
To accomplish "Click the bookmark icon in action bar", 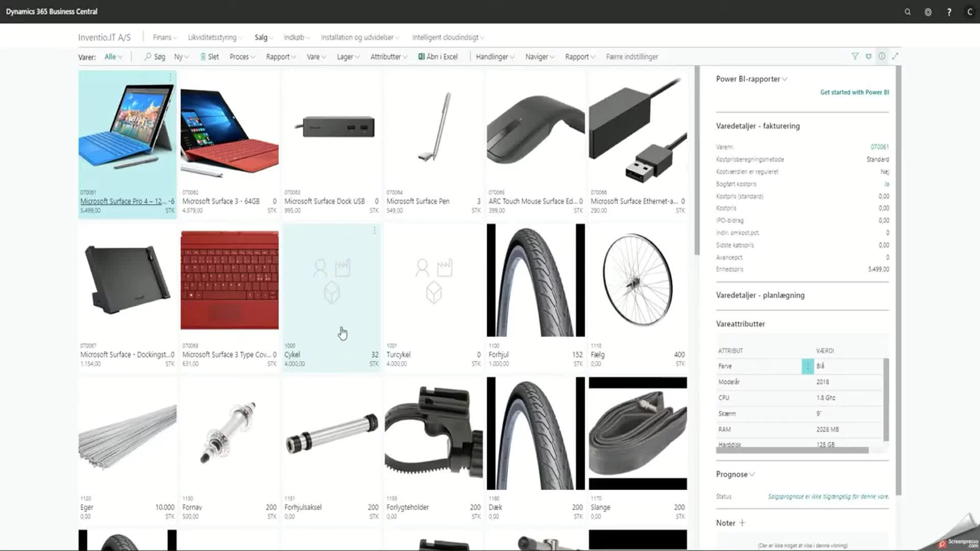I will [x=868, y=56].
